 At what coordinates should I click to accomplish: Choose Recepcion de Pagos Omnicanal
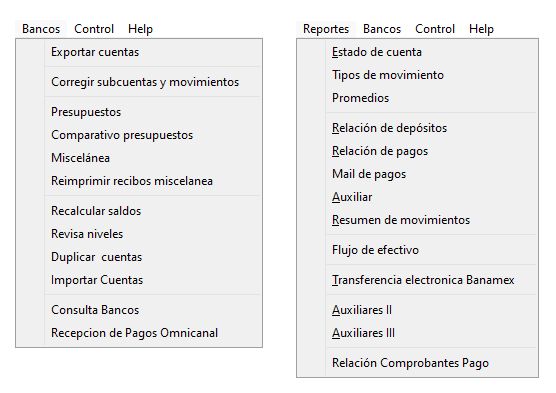(139, 333)
